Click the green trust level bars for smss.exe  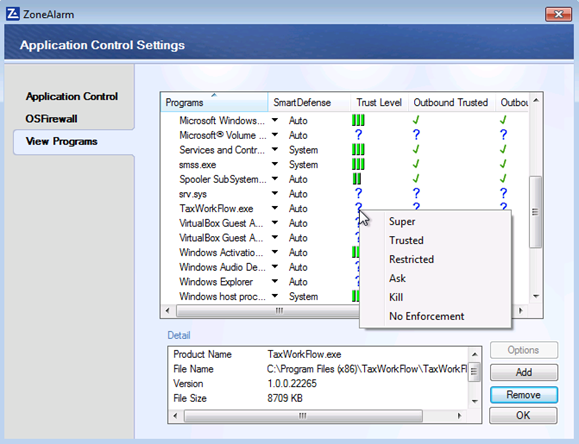(358, 164)
